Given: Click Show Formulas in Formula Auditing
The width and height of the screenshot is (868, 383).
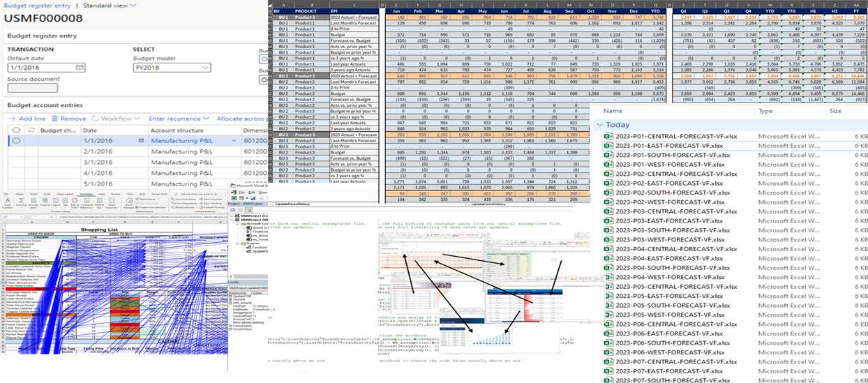Looking at the screenshot, I should (211, 199).
